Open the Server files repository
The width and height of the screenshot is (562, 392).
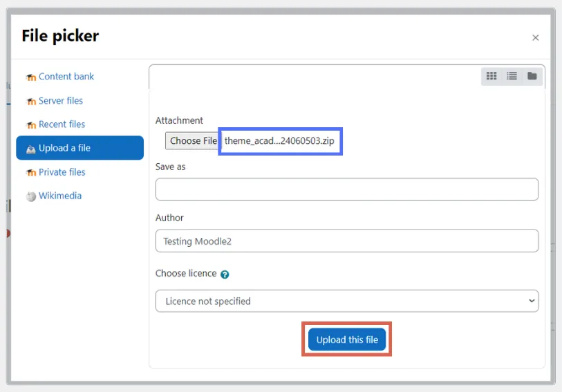(x=61, y=101)
